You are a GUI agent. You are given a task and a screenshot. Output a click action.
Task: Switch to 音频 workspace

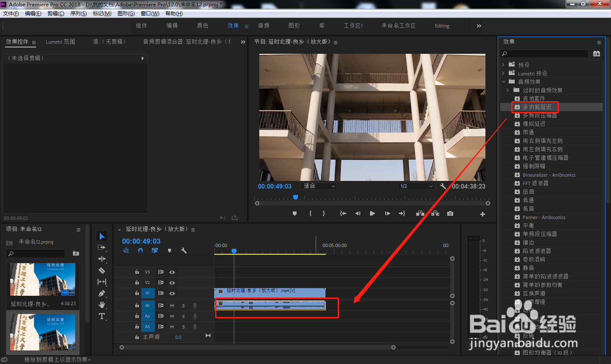(x=264, y=25)
